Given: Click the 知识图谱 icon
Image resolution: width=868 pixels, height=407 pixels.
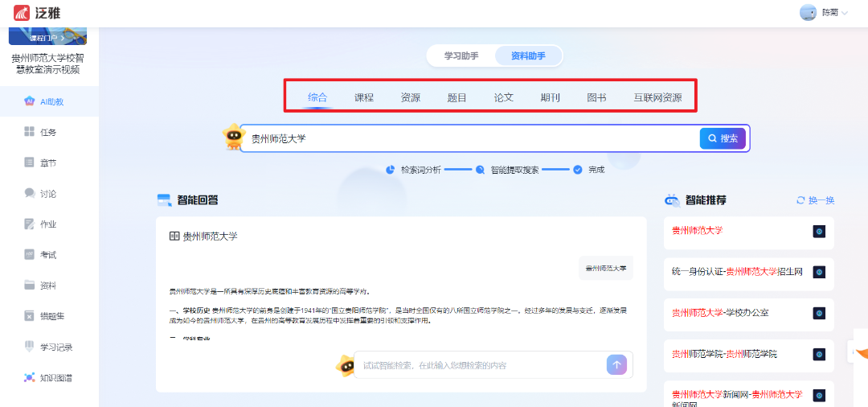Looking at the screenshot, I should pos(30,378).
